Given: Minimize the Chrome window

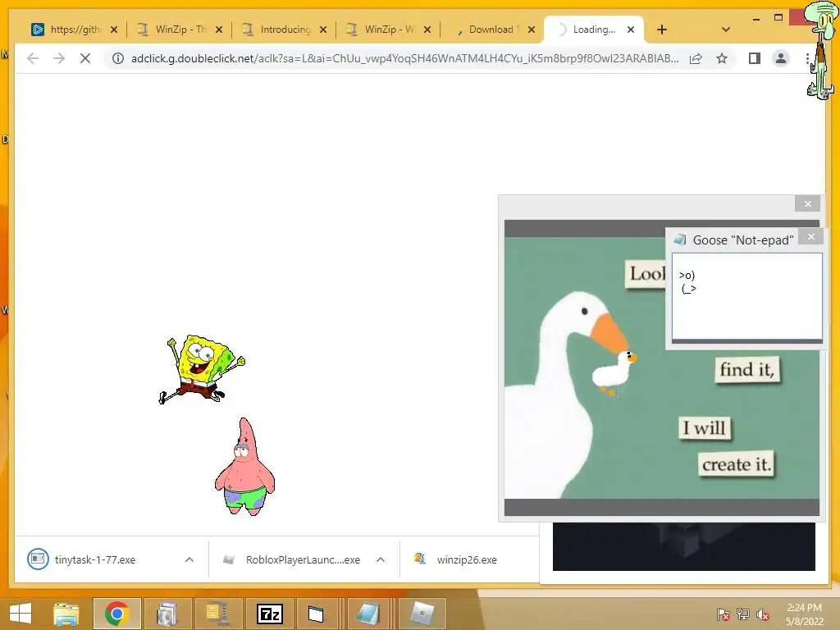Looking at the screenshot, I should click(756, 18).
